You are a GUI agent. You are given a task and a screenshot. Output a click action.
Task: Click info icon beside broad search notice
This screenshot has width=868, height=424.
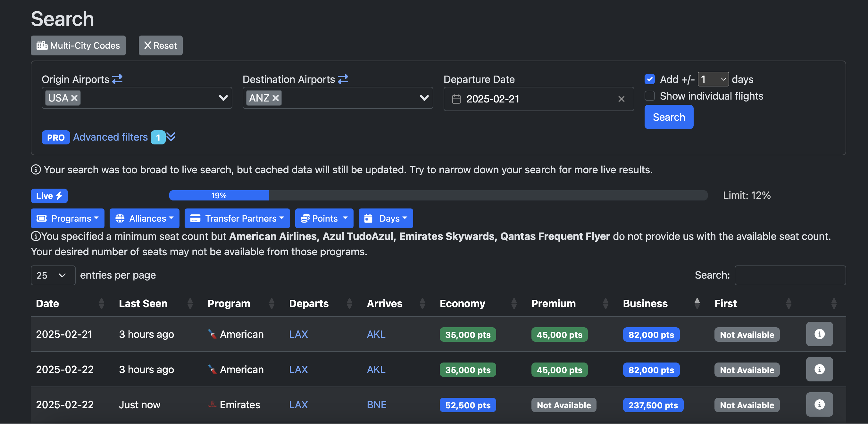click(x=36, y=169)
